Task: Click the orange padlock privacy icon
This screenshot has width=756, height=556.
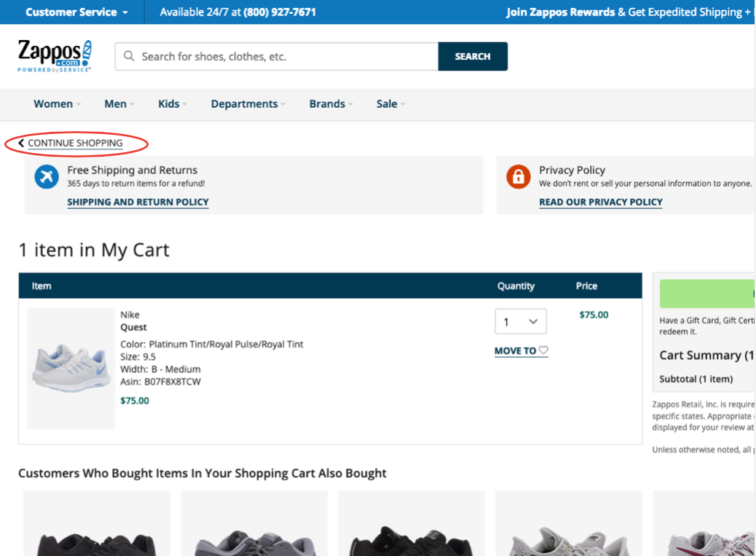Action: (519, 176)
